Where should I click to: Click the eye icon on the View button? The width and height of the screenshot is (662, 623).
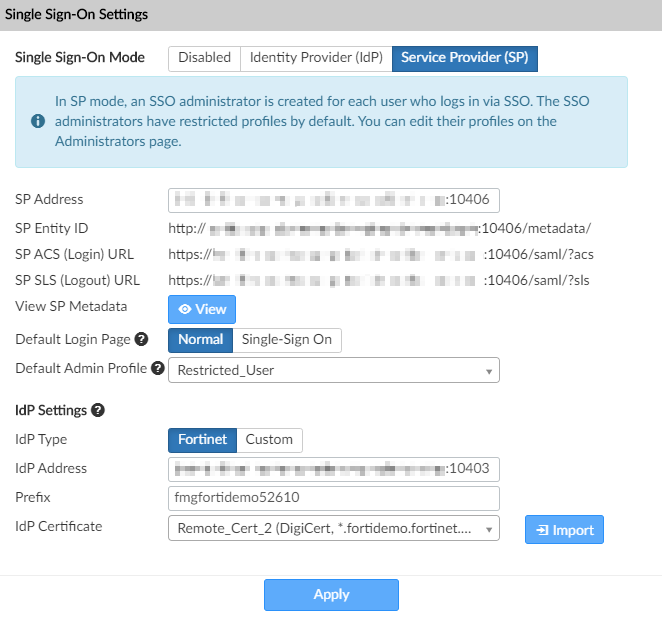click(x=185, y=310)
